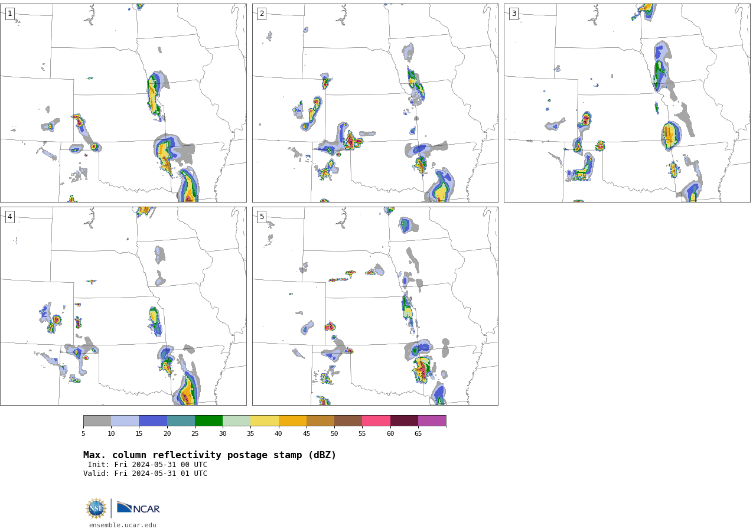756x532 pixels.
Task: Open ensemble member 1 reflectivity map
Action: (123, 103)
